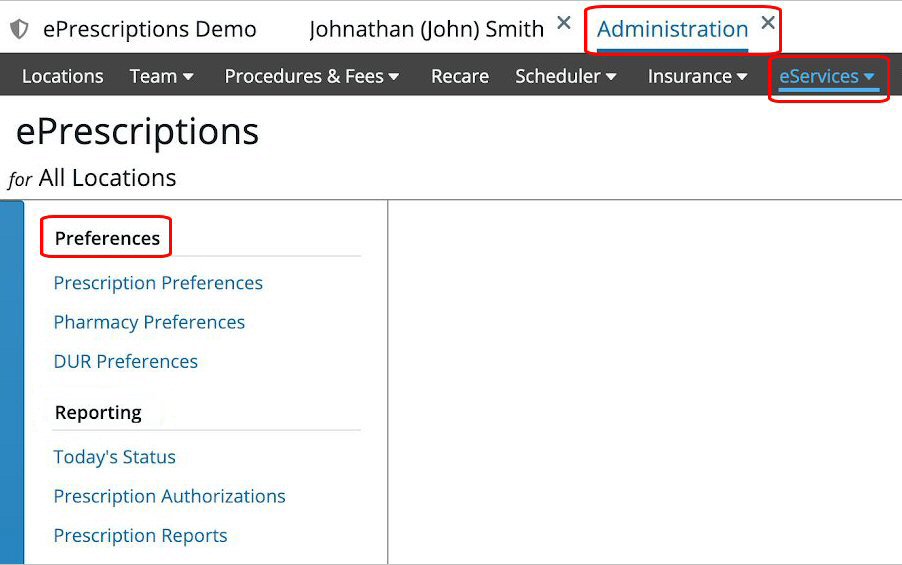Open the Locations menu item
Screen dimensions: 902x565
coord(62,76)
